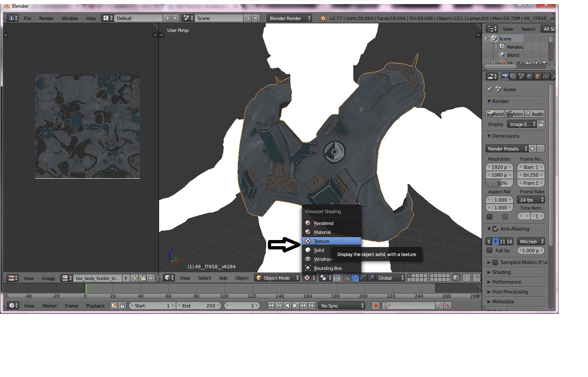Play the animation forward
This screenshot has height=377, width=588.
coord(295,305)
